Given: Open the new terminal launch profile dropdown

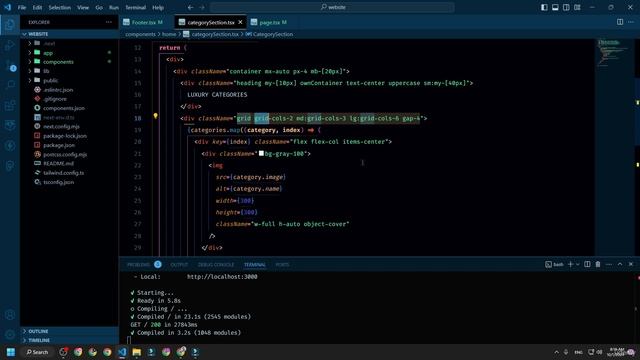Looking at the screenshot, I should [578, 264].
